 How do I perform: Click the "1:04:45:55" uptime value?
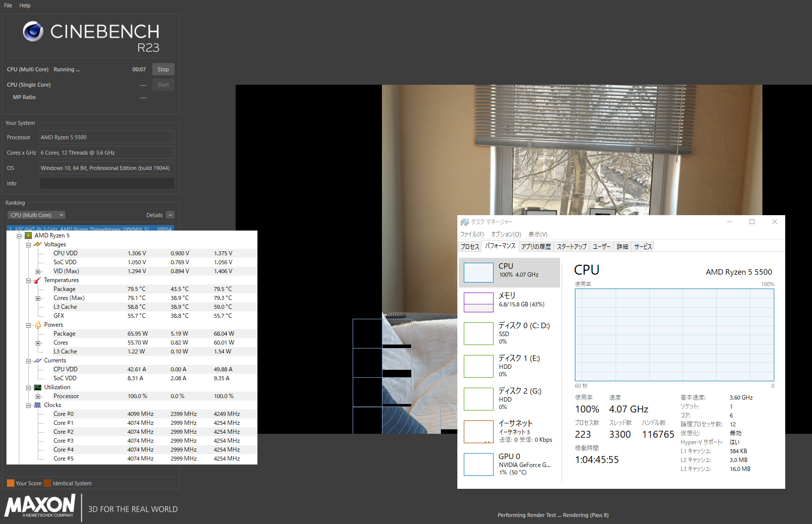tap(597, 460)
